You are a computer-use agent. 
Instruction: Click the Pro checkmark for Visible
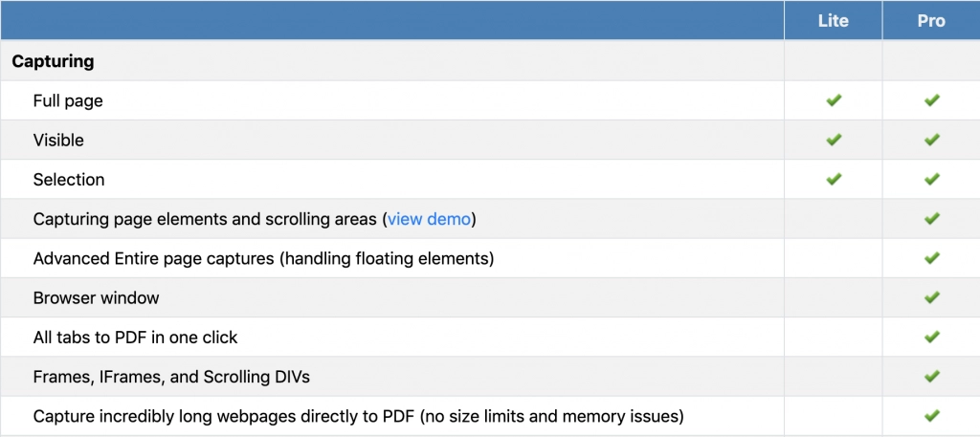(931, 140)
